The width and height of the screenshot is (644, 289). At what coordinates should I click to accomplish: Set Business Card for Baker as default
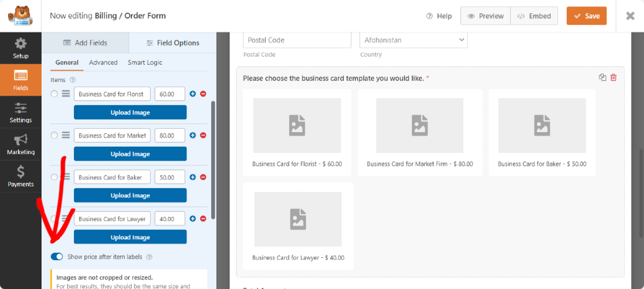click(x=54, y=177)
